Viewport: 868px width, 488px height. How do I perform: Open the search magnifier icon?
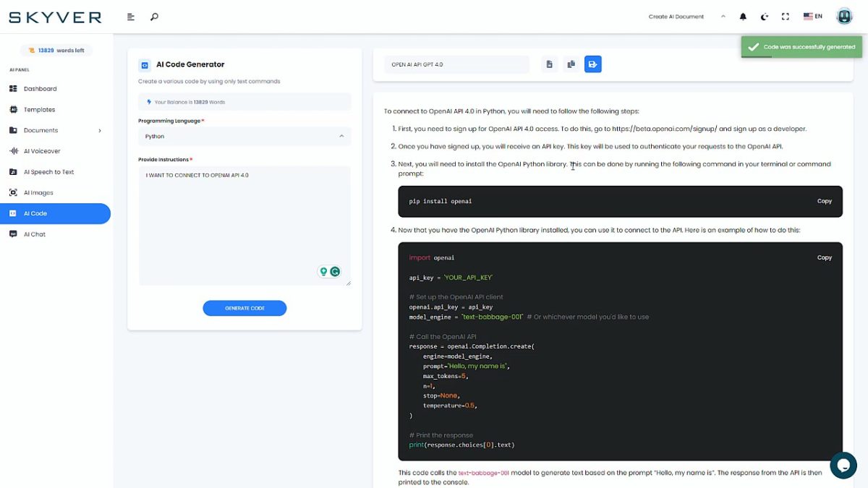pyautogui.click(x=154, y=17)
